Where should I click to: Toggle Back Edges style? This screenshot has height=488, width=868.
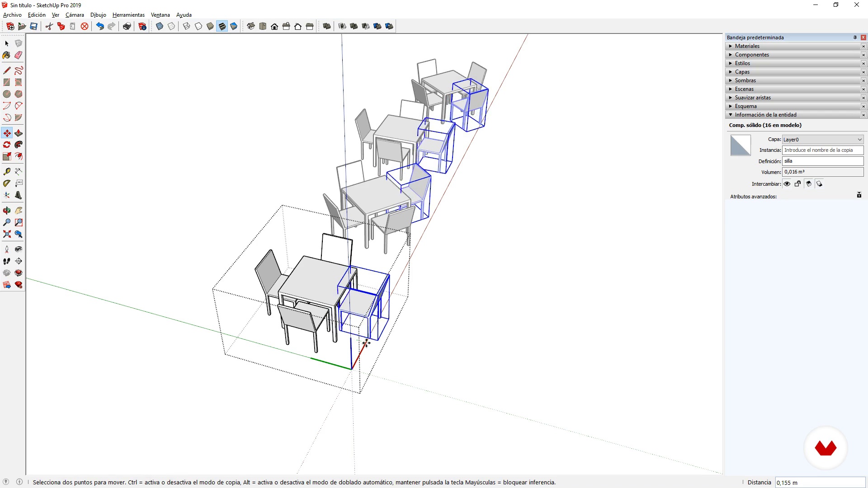pyautogui.click(x=171, y=26)
